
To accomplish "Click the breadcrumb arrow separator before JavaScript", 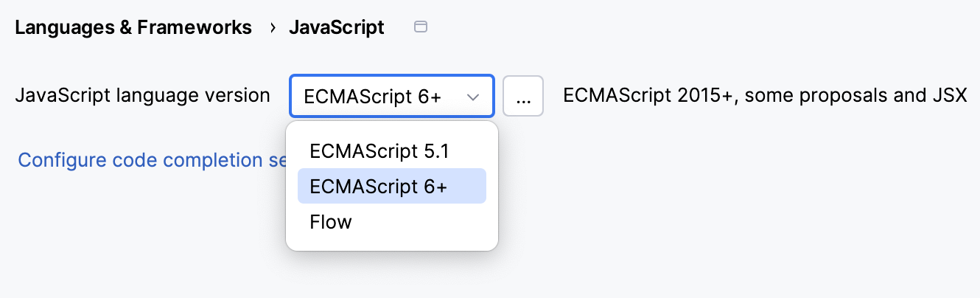I will (273, 28).
